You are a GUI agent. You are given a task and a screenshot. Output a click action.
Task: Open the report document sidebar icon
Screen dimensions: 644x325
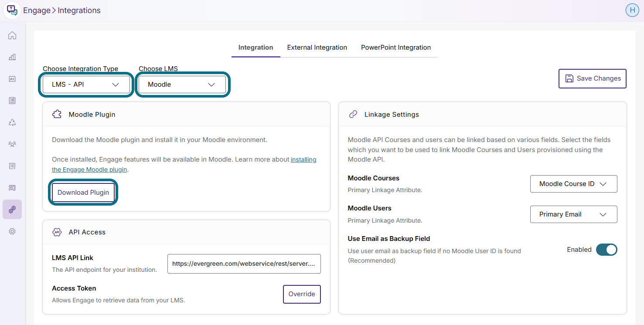[12, 101]
